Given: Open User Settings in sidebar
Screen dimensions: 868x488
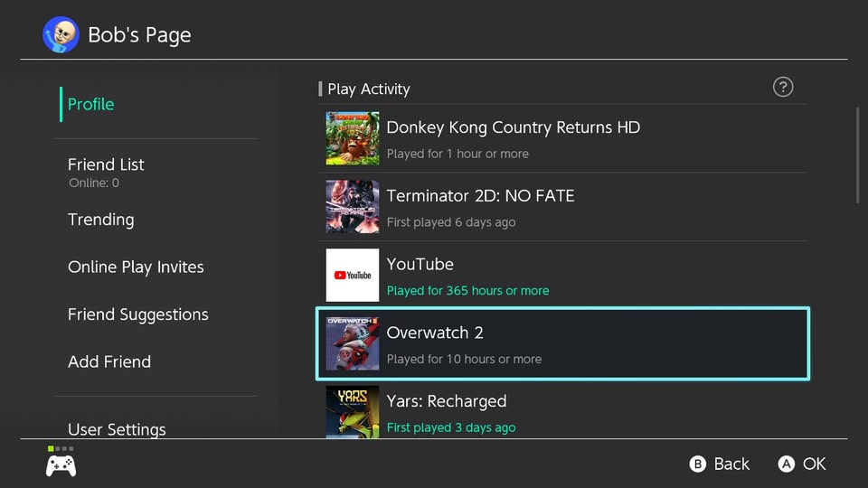Looking at the screenshot, I should 117,428.
